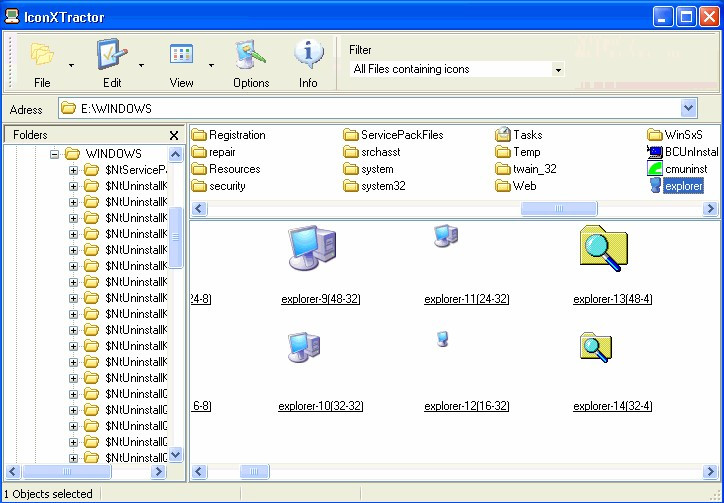Click the icon pane horizontal scrollbar thumb
The height and width of the screenshot is (503, 724).
253,472
